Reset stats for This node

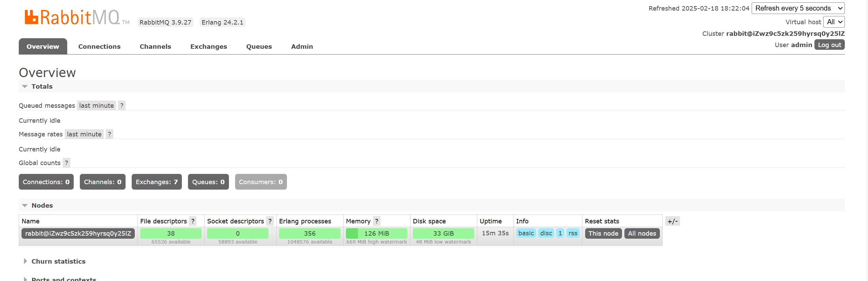603,233
